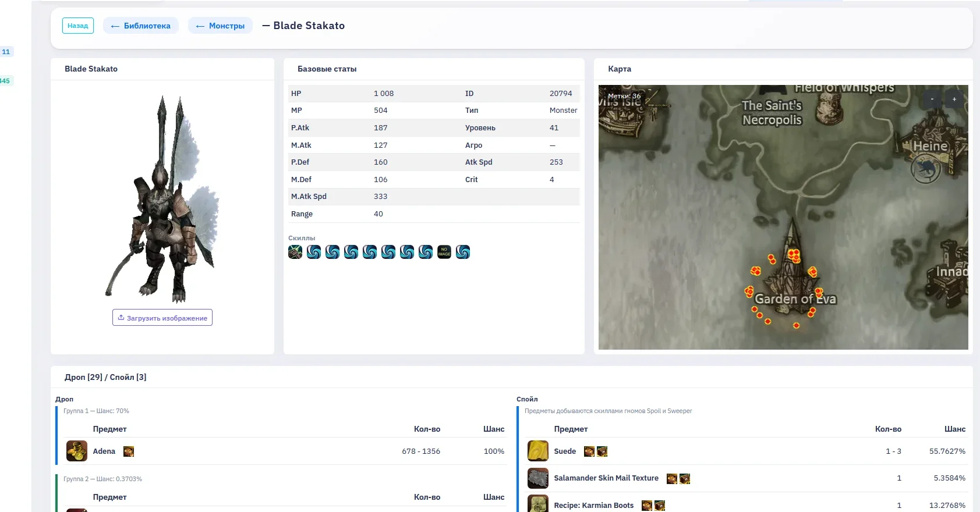Zoom in the map with plus button
This screenshot has width=980, height=512.
tap(954, 99)
